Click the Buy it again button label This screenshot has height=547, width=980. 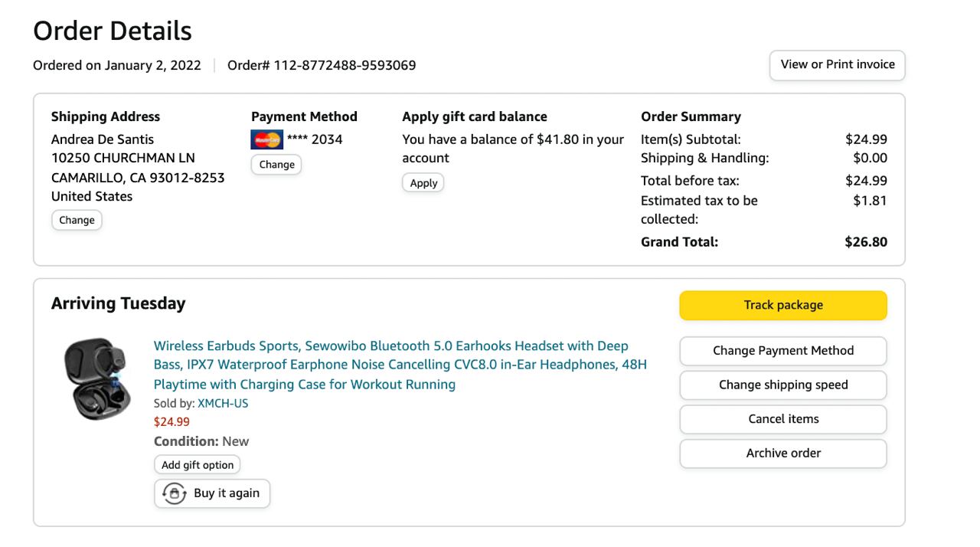(x=227, y=493)
